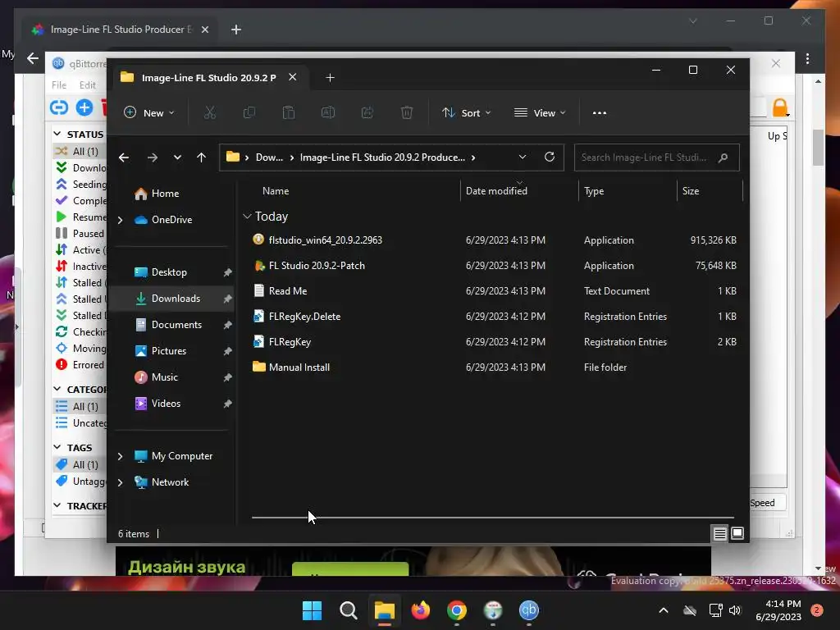Refresh the current folder view
Image resolution: width=840 pixels, height=630 pixels.
pos(549,157)
